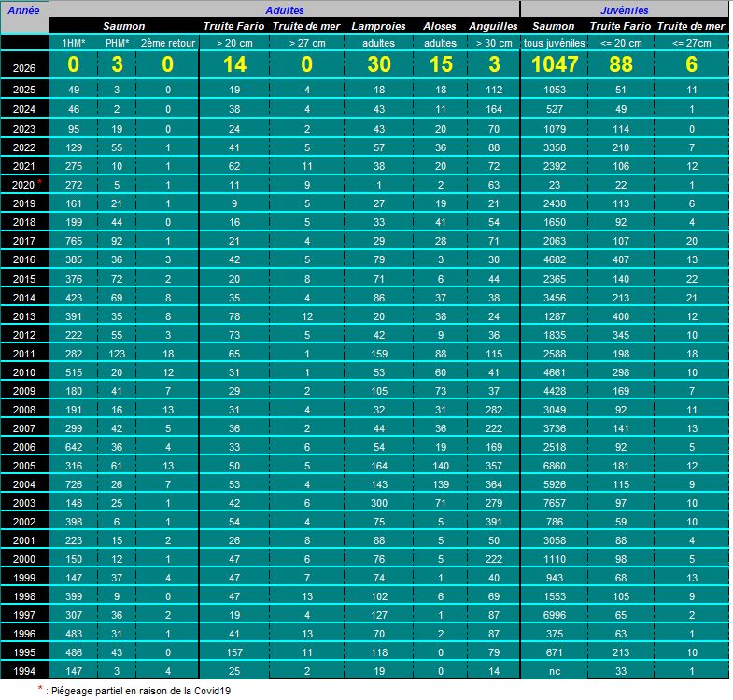Click the Lamproies column heading
Image resolution: width=733 pixels, height=700 pixels.
click(379, 26)
